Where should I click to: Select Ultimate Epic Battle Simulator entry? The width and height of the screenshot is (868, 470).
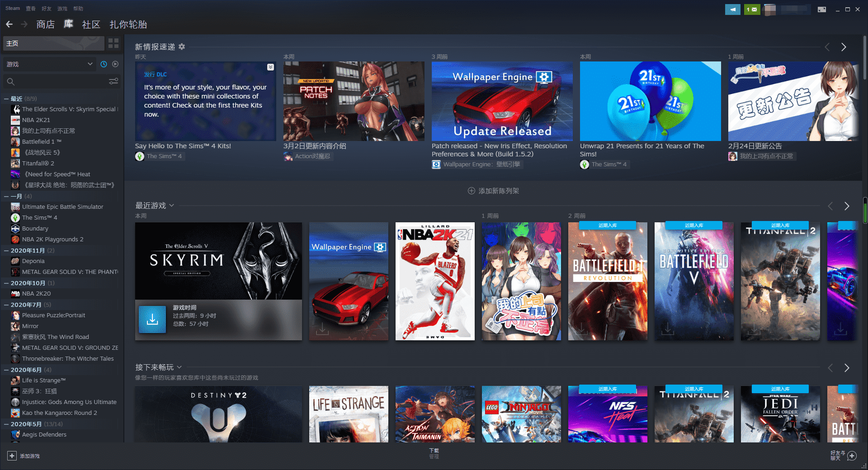62,207
